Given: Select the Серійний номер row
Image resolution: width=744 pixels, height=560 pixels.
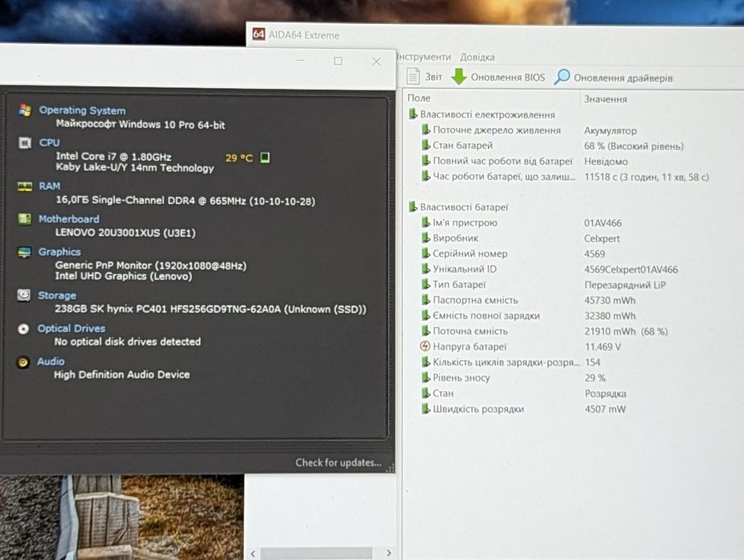Looking at the screenshot, I should [x=470, y=254].
